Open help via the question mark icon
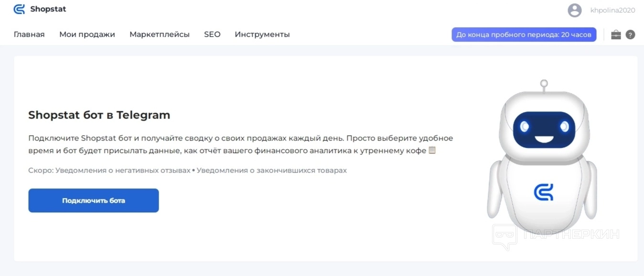 pyautogui.click(x=630, y=34)
